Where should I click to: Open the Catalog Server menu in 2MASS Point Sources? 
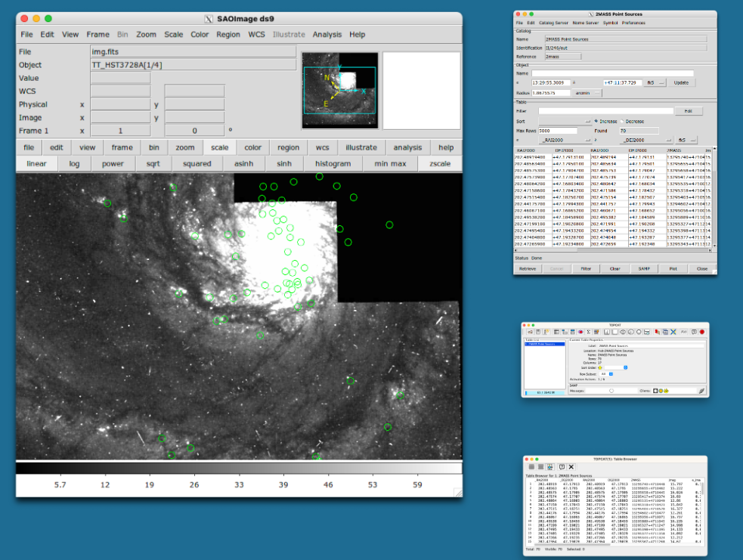553,23
